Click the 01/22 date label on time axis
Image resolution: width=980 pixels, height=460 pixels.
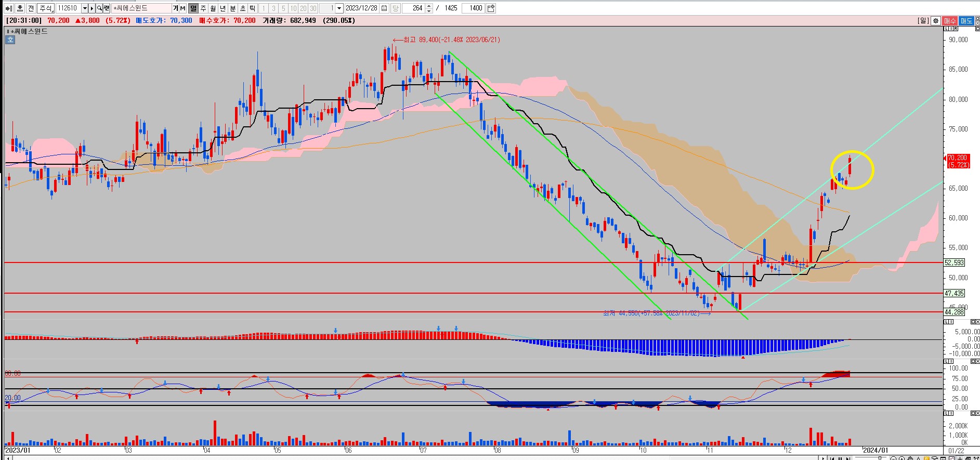(956, 451)
